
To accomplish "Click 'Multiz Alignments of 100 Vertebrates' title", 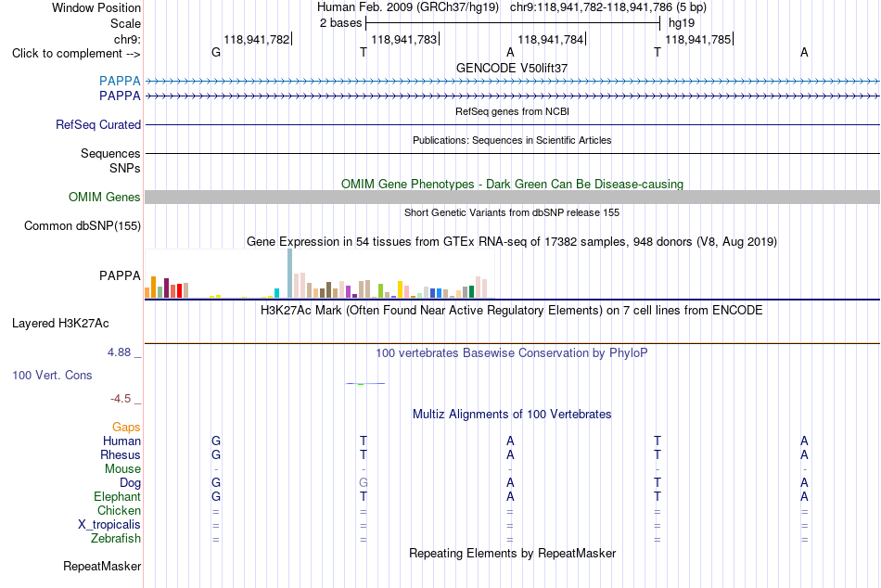I will [512, 415].
